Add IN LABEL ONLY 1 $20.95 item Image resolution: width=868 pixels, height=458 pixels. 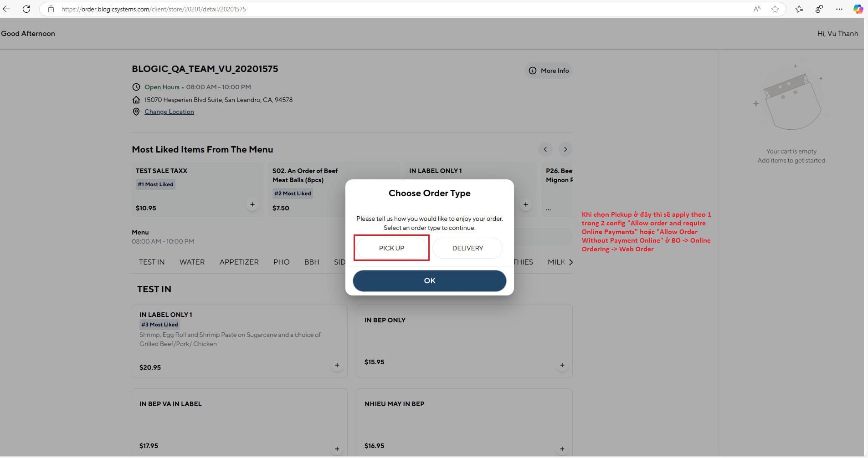click(337, 365)
